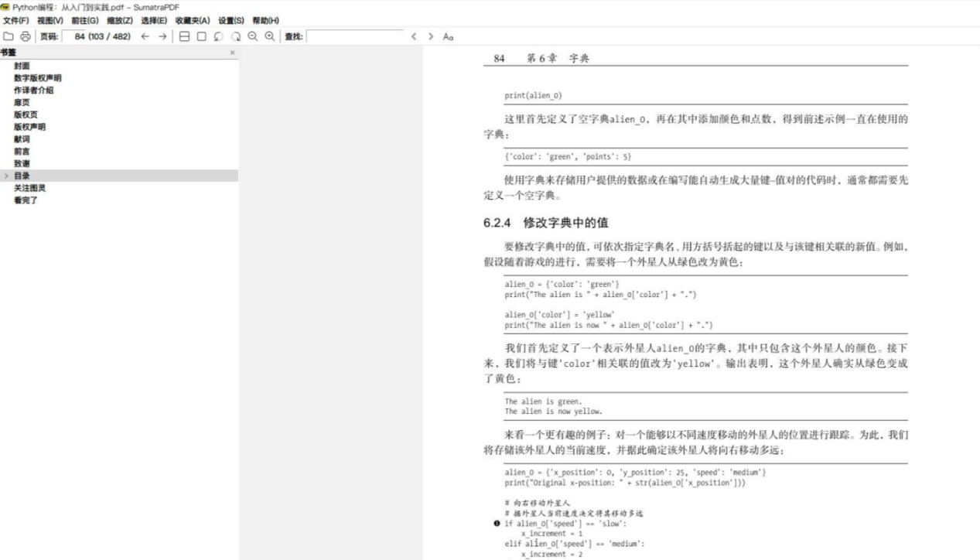This screenshot has height=560, width=980.
Task: Zoom out with the magnifier icon
Action: click(x=251, y=36)
